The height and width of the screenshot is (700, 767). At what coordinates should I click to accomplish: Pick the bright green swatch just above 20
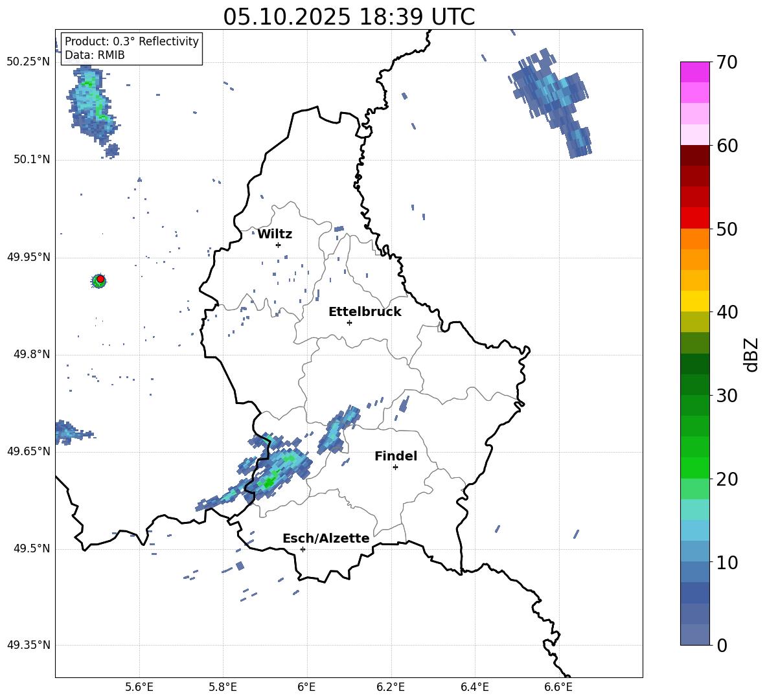[x=695, y=468]
